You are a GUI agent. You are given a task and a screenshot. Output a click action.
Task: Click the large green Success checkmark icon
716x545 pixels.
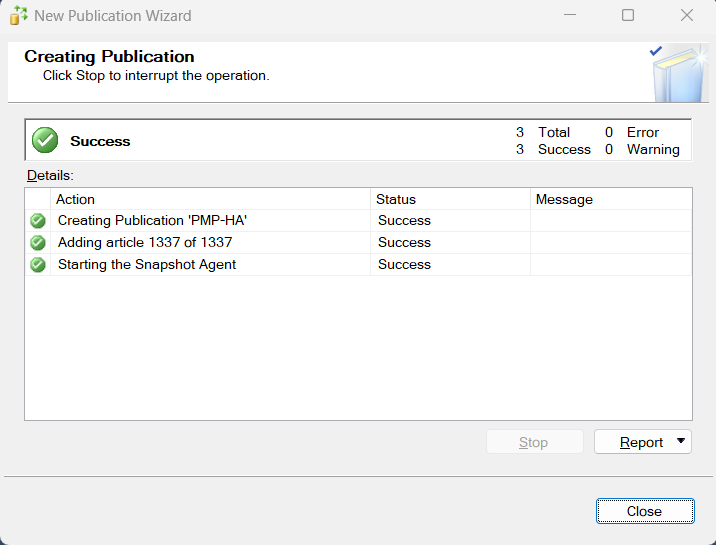(45, 141)
